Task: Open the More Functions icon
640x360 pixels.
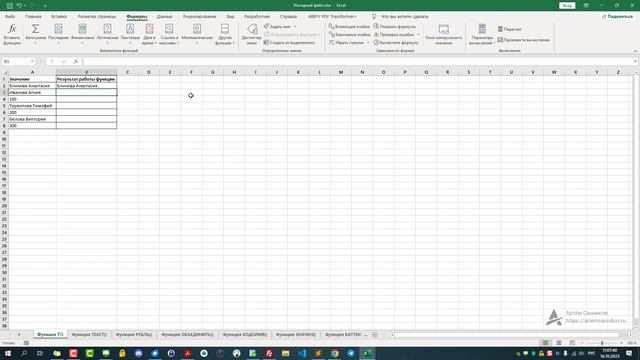Action: click(224, 29)
